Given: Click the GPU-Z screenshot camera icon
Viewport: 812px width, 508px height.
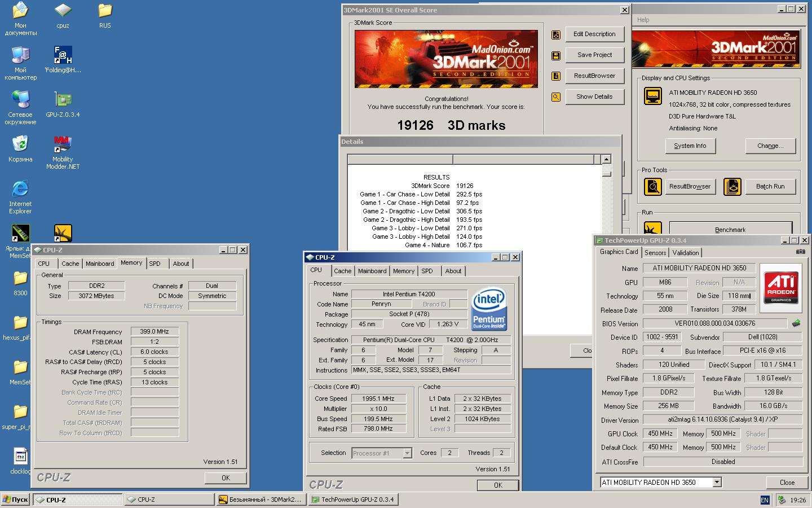Looking at the screenshot, I should [x=800, y=252].
